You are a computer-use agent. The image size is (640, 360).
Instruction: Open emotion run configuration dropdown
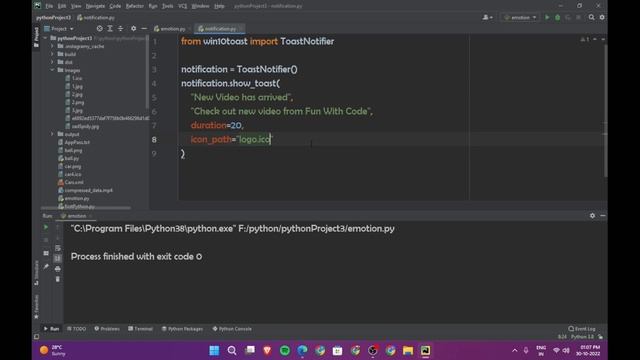click(x=520, y=18)
